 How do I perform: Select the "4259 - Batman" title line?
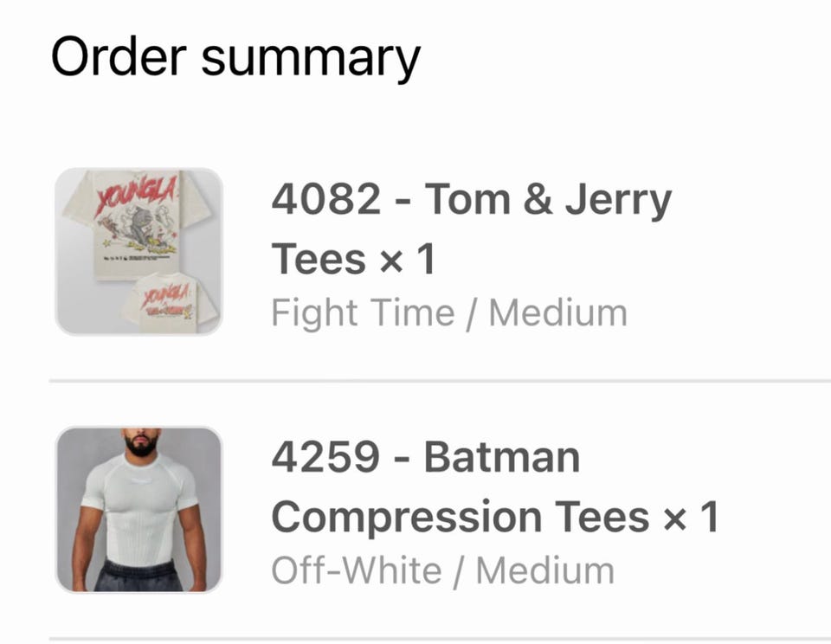click(425, 457)
